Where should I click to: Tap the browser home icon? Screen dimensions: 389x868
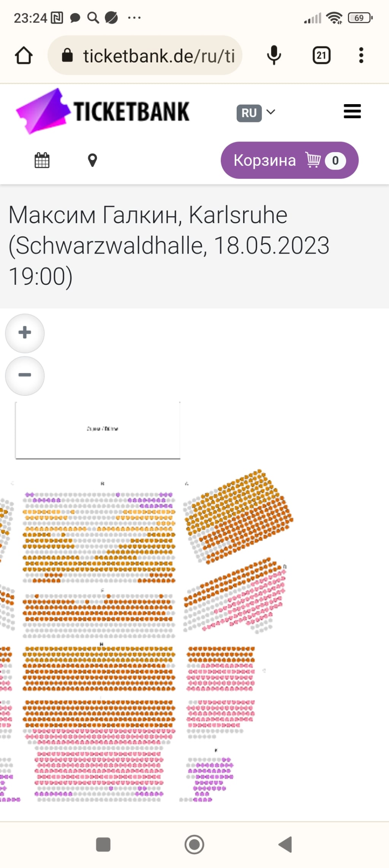click(x=24, y=56)
